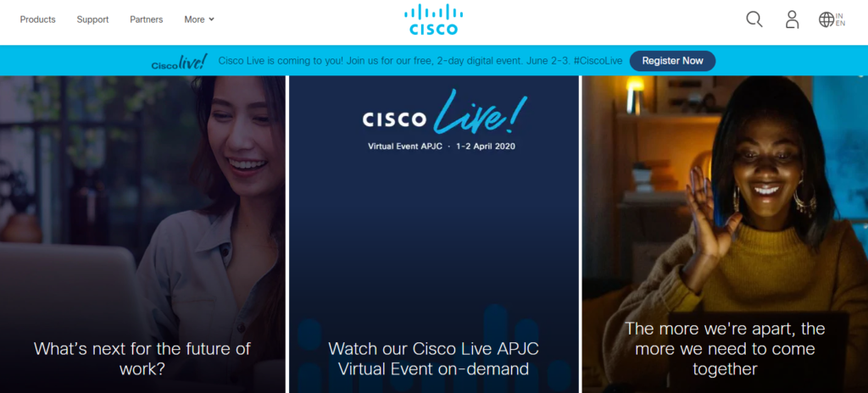Click the More menu label
868x393 pixels.
coord(194,19)
